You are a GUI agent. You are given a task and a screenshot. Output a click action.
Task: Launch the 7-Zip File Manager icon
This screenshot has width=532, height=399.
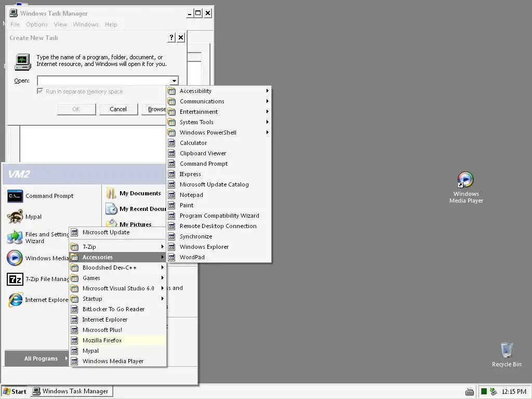pos(15,279)
